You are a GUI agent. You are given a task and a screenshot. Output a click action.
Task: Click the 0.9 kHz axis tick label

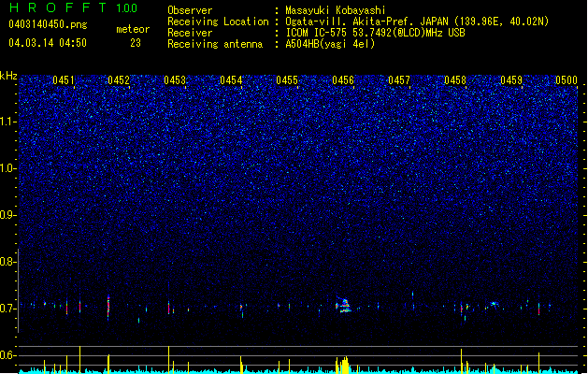pyautogui.click(x=7, y=215)
